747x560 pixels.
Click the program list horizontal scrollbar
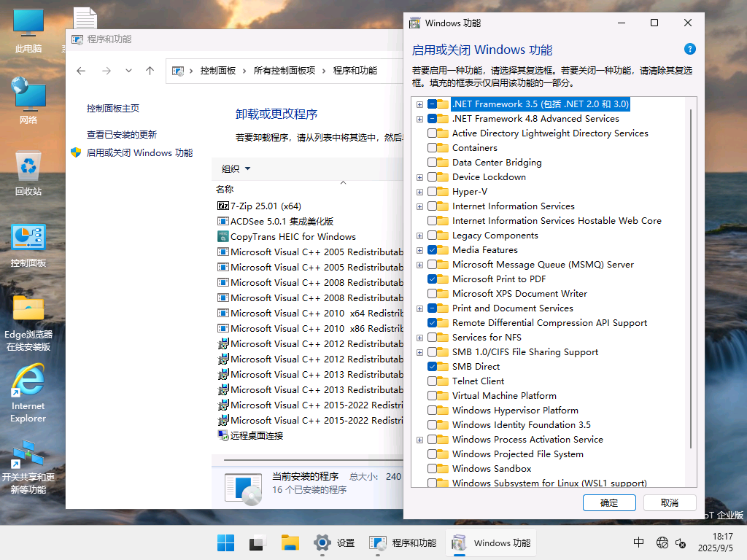(312, 460)
